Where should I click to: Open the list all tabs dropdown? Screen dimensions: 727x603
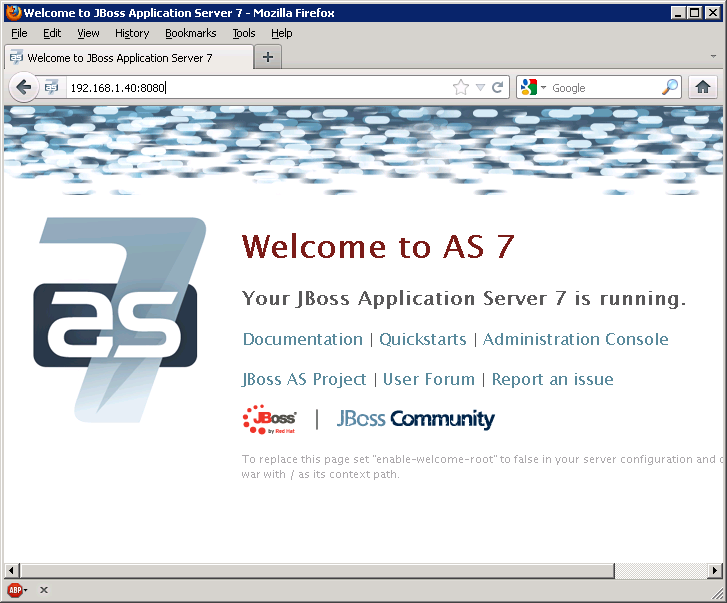pyautogui.click(x=713, y=58)
